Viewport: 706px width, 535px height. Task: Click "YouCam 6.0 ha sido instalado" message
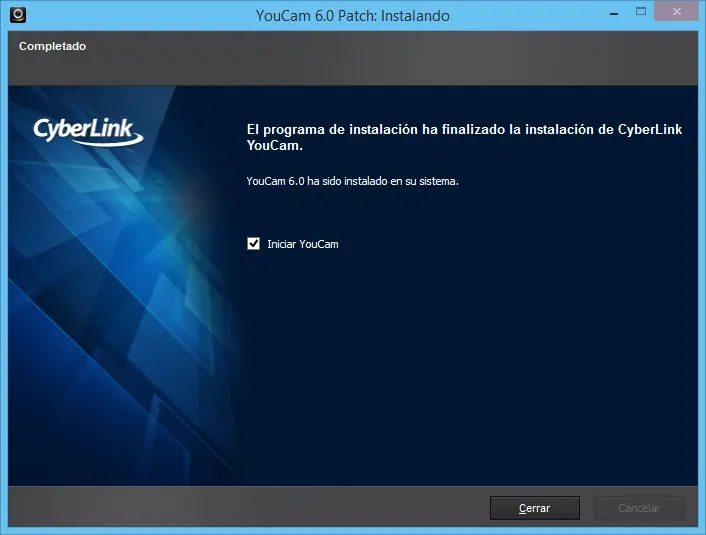pyautogui.click(x=353, y=181)
